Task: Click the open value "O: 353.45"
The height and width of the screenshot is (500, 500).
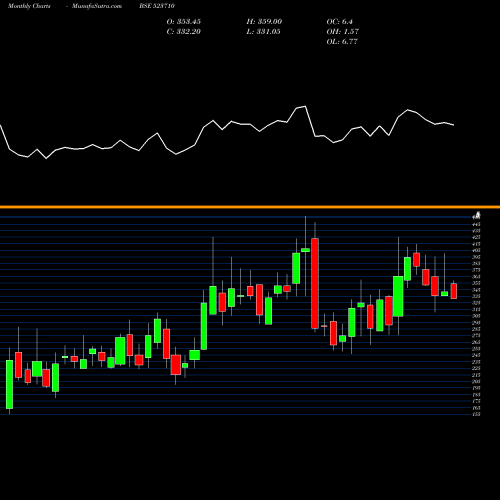Action: (184, 22)
